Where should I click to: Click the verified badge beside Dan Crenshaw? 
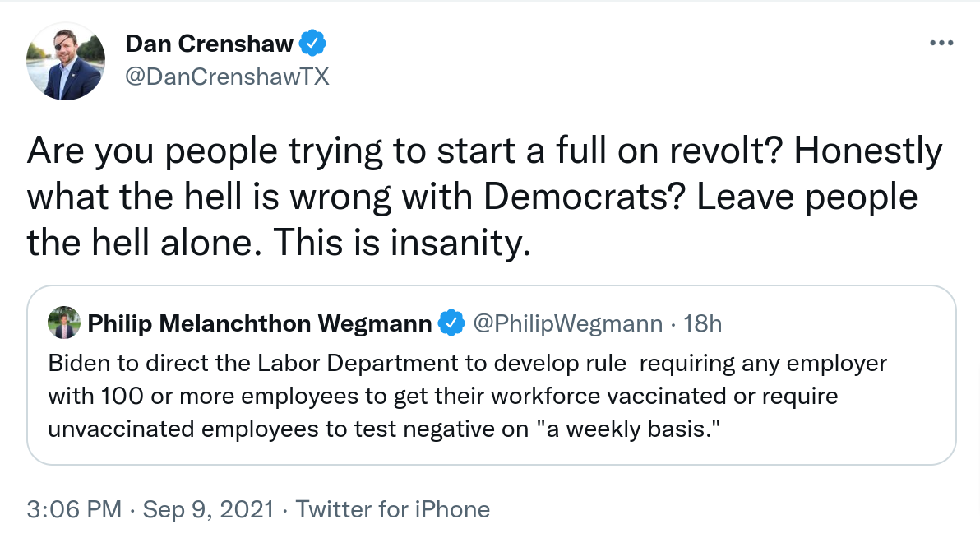[x=312, y=44]
